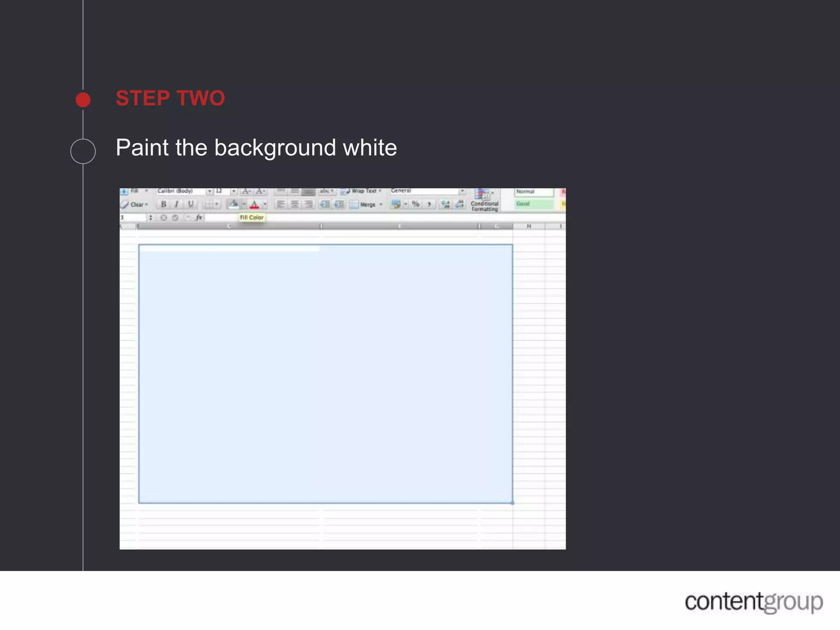The width and height of the screenshot is (840, 630).
Task: Toggle Italic formatting in the ribbon
Action: tap(177, 204)
